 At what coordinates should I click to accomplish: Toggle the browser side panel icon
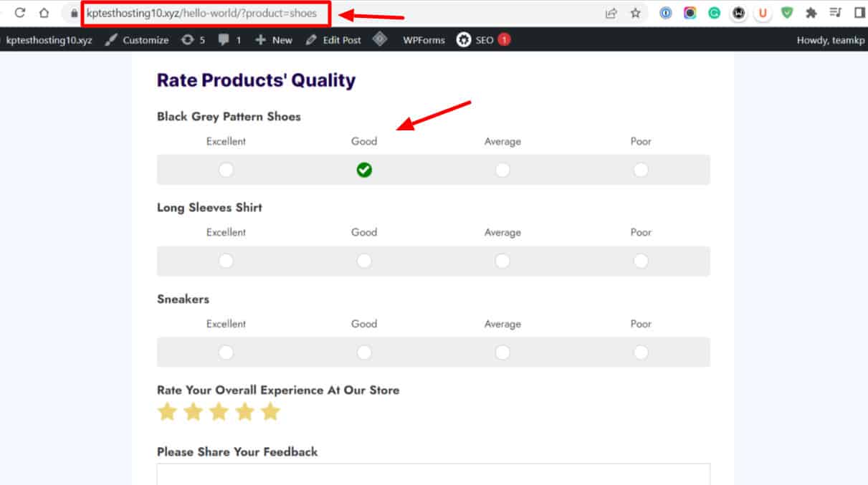point(859,13)
